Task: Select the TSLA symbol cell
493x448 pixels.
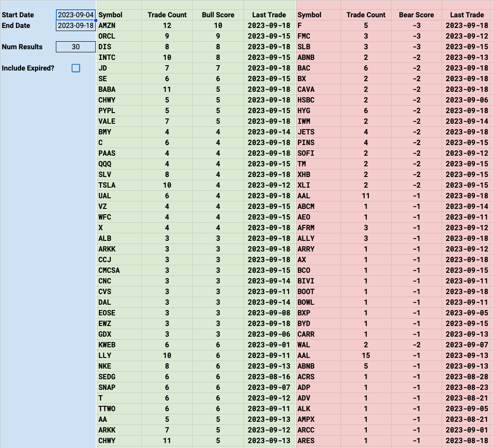Action: (119, 185)
